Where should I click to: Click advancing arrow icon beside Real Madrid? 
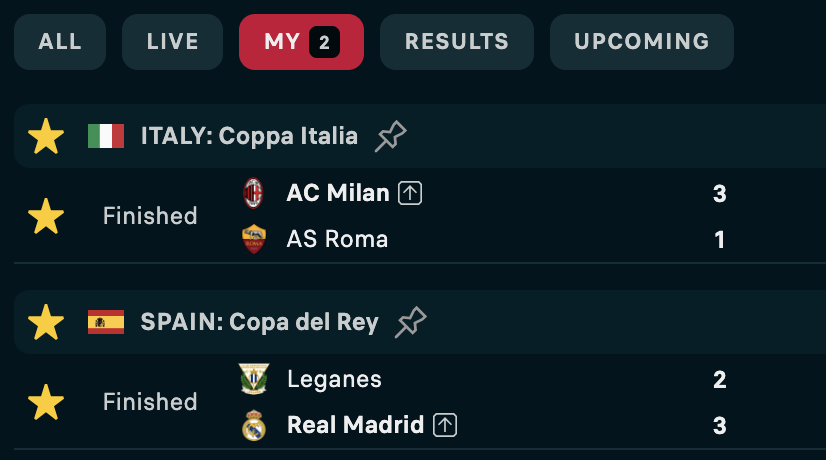(445, 425)
